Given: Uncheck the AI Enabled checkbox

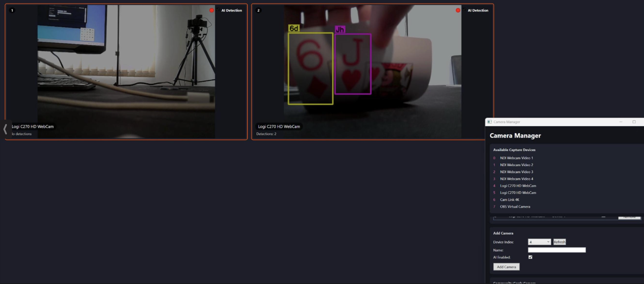Looking at the screenshot, I should [530, 257].
